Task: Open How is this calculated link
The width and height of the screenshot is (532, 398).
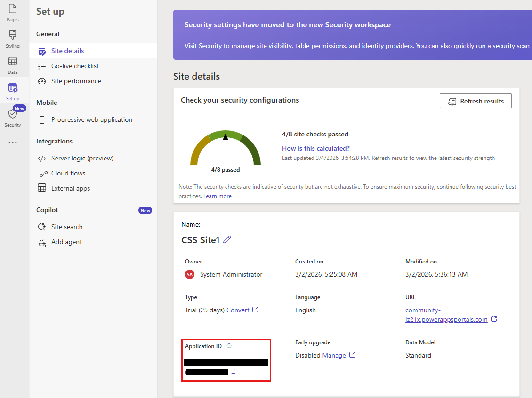Action: point(315,148)
